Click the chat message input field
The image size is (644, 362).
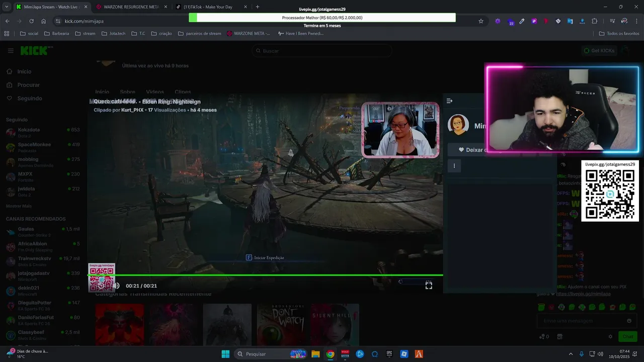[x=586, y=321]
